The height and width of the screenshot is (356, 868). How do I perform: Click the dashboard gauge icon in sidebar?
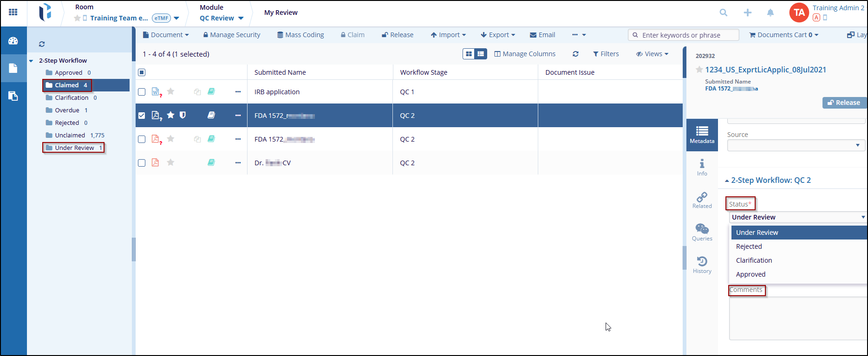13,41
